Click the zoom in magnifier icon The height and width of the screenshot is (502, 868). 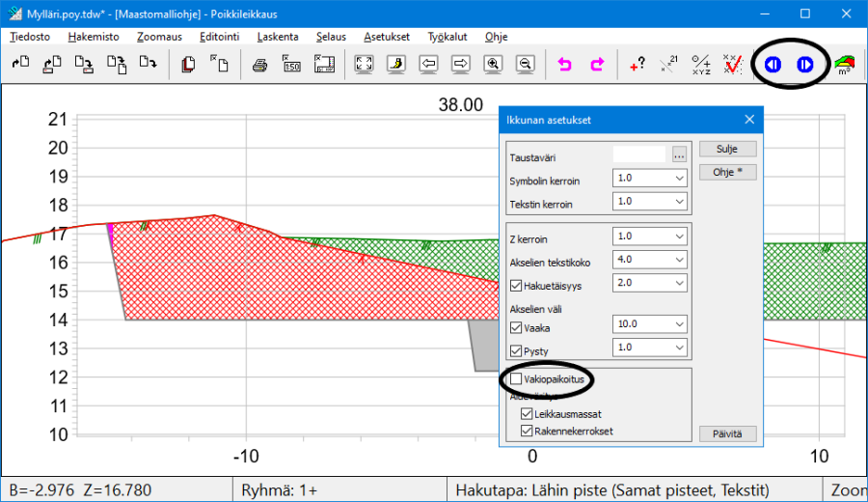pyautogui.click(x=493, y=65)
